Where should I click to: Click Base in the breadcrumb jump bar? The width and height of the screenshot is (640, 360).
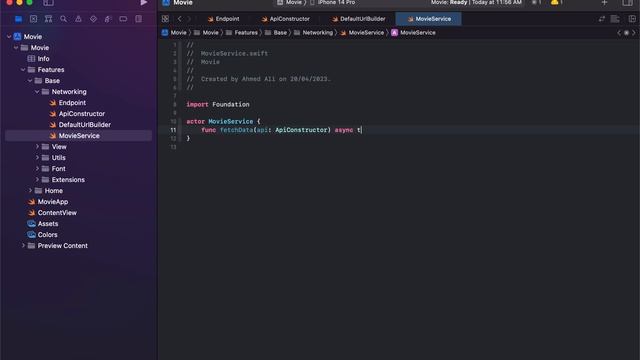click(x=276, y=33)
